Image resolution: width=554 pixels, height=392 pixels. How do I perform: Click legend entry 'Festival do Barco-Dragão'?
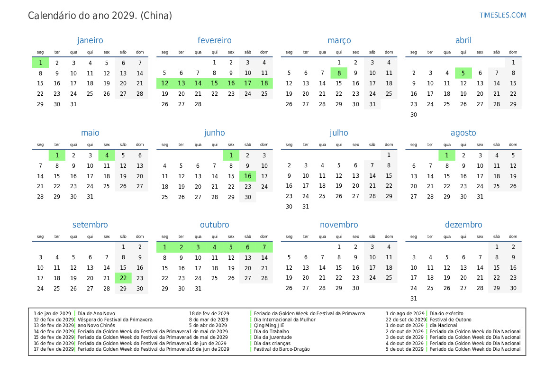(x=282, y=349)
